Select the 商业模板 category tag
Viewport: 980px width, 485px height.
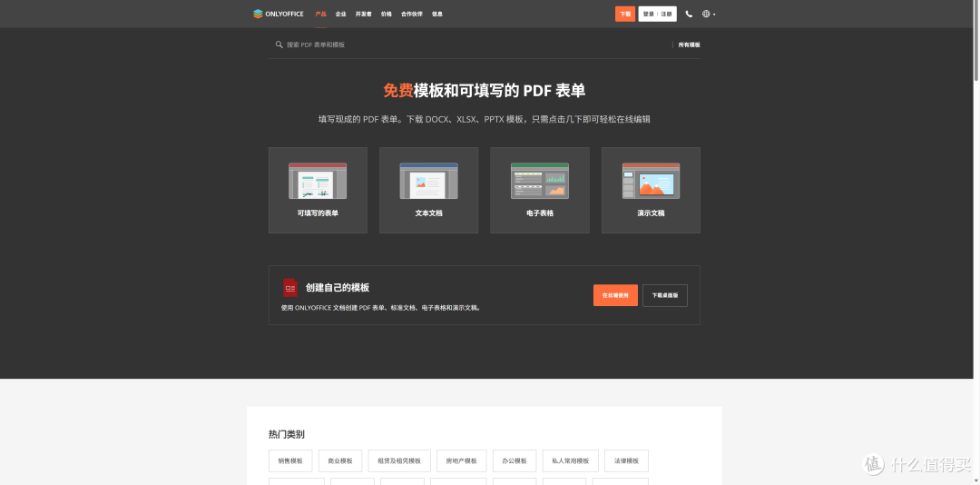[340, 460]
